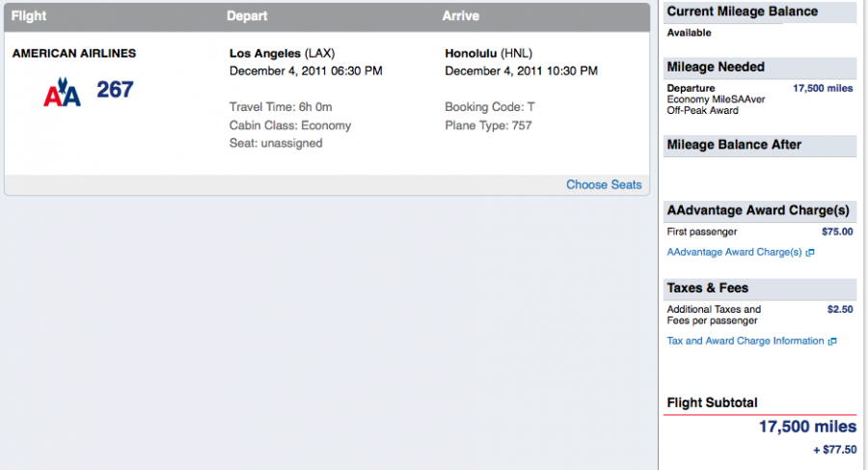Click the Taxes & Fees section header
This screenshot has width=868, height=470.
pyautogui.click(x=708, y=289)
